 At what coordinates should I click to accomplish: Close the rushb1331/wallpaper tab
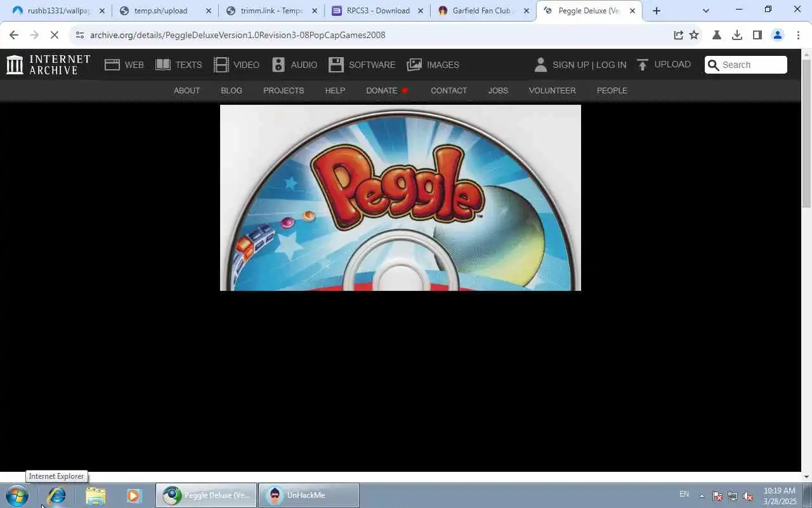point(102,11)
